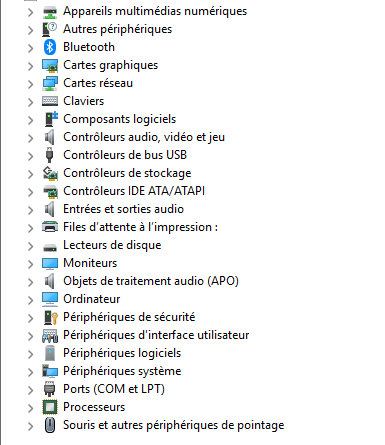Select Contrôleurs audio, vidéo et jeu entry
This screenshot has width=385, height=445.
[x=144, y=137]
